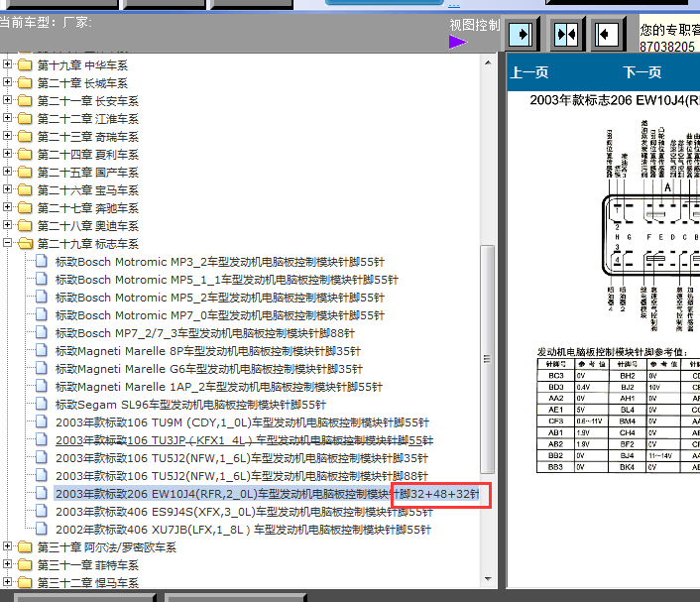Expand 第二十六章 宝马车系 node

point(7,189)
